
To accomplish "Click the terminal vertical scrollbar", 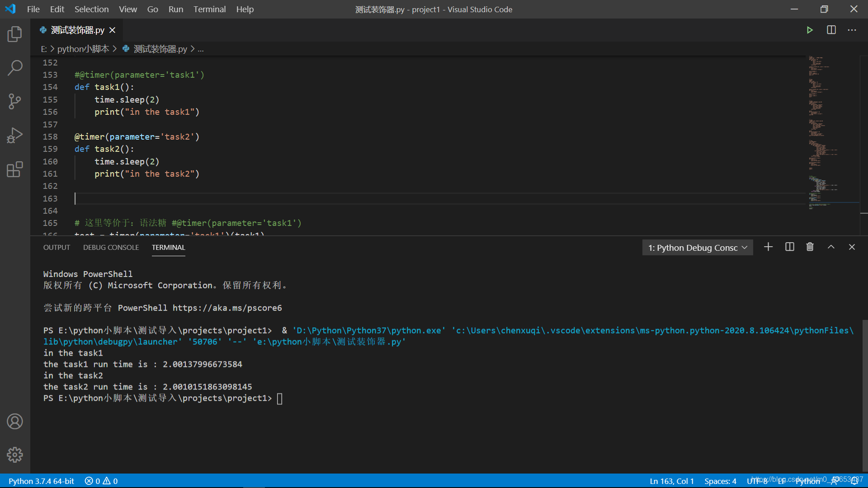I will click(x=864, y=395).
